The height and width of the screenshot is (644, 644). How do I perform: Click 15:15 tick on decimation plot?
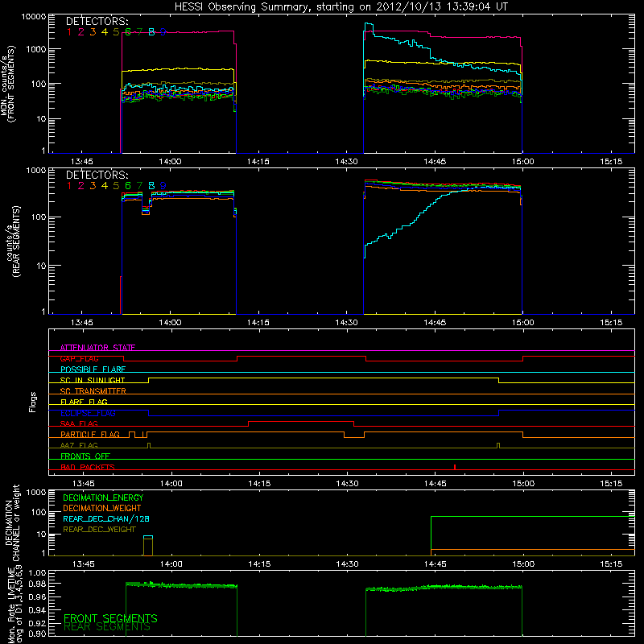pos(611,564)
